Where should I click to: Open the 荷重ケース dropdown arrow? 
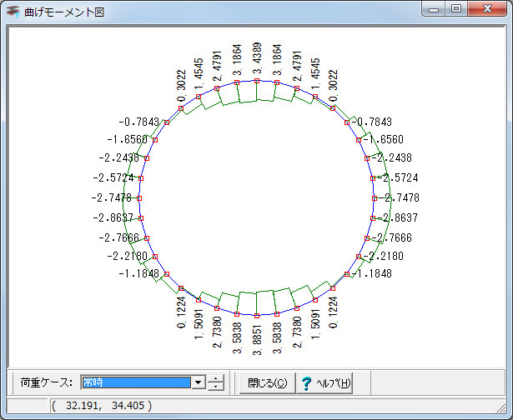pos(199,382)
